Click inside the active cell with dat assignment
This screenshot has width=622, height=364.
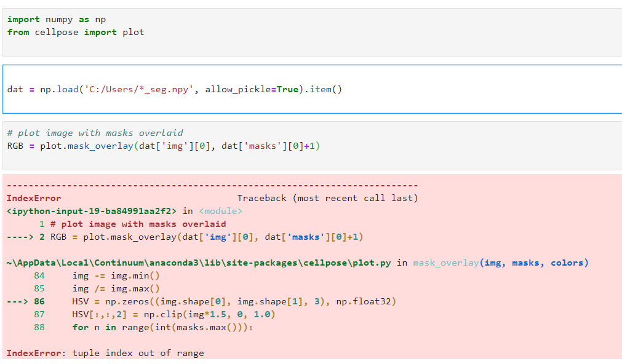coord(431,89)
